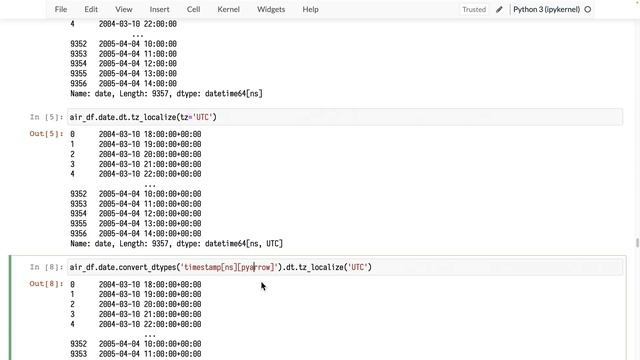Click the 'UTC' string in cell 5
Image resolution: width=640 pixels, height=360 pixels.
point(202,117)
